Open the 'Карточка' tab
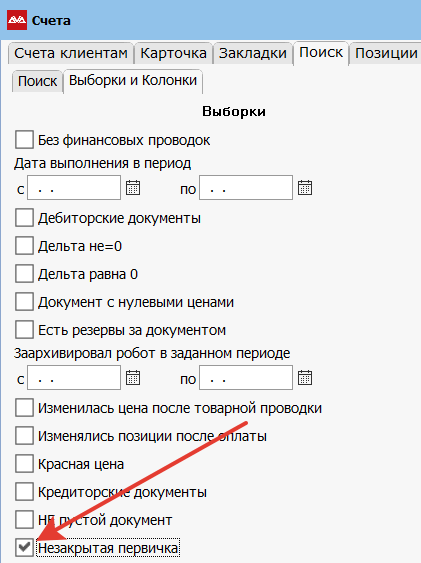 click(173, 53)
